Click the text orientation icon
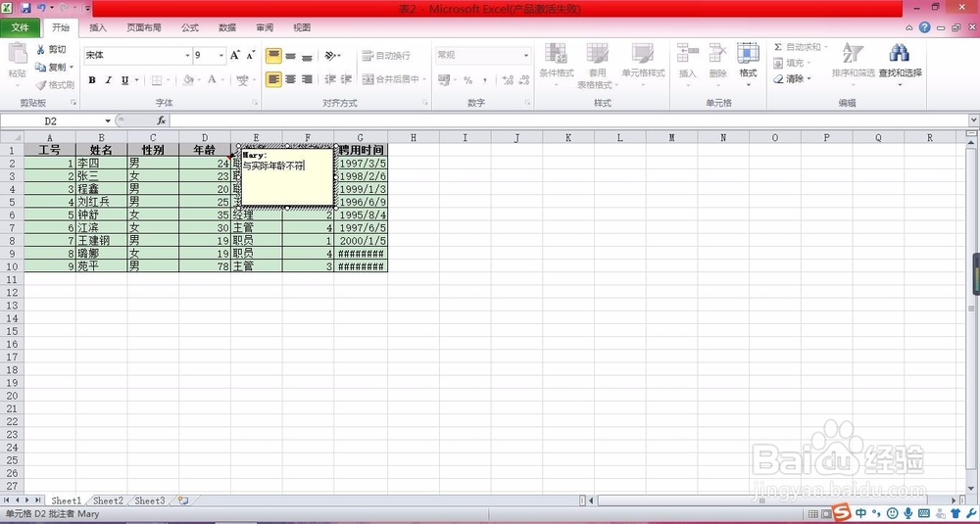This screenshot has height=524, width=980. [330, 56]
